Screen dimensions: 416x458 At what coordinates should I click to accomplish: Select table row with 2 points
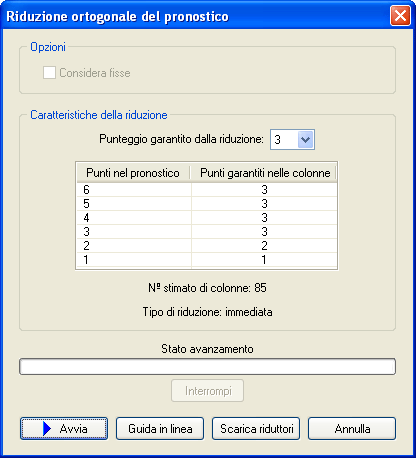pyautogui.click(x=207, y=246)
